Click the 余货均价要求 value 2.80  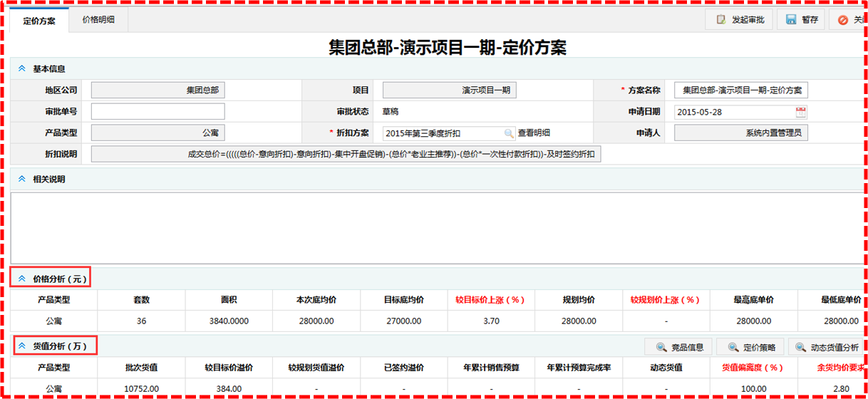point(840,389)
